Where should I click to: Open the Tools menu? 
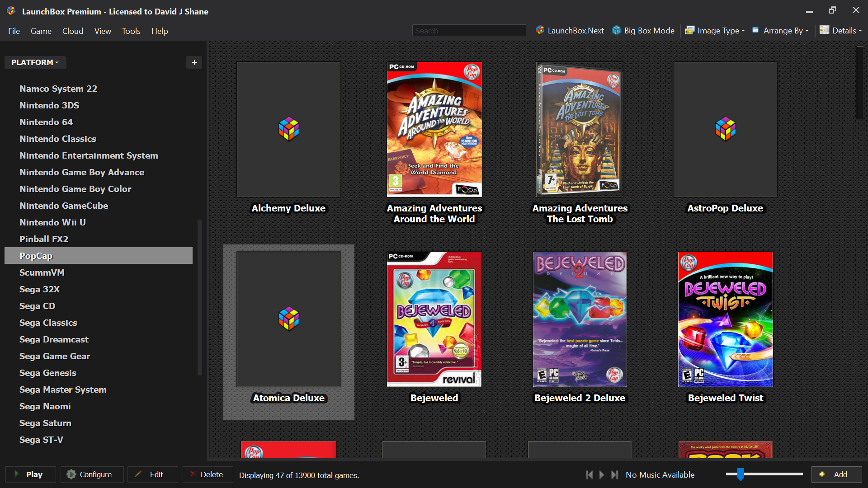(x=131, y=31)
